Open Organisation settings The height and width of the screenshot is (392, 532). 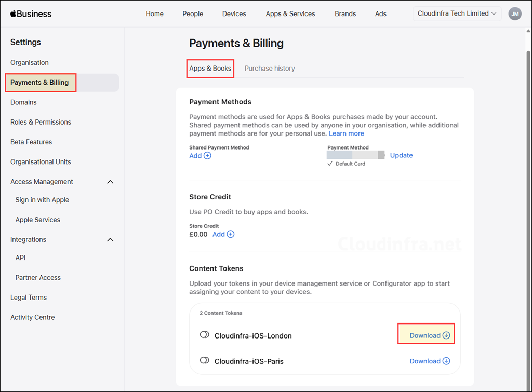coord(30,63)
